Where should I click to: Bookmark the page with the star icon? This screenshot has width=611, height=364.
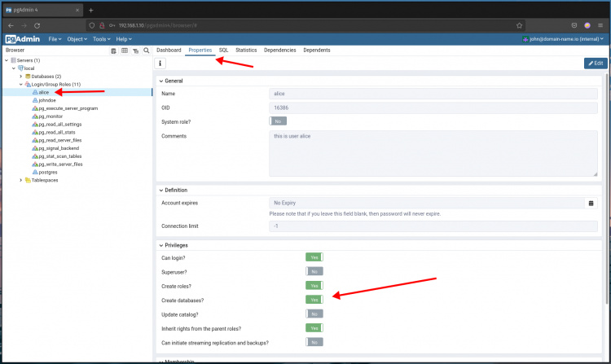[519, 25]
